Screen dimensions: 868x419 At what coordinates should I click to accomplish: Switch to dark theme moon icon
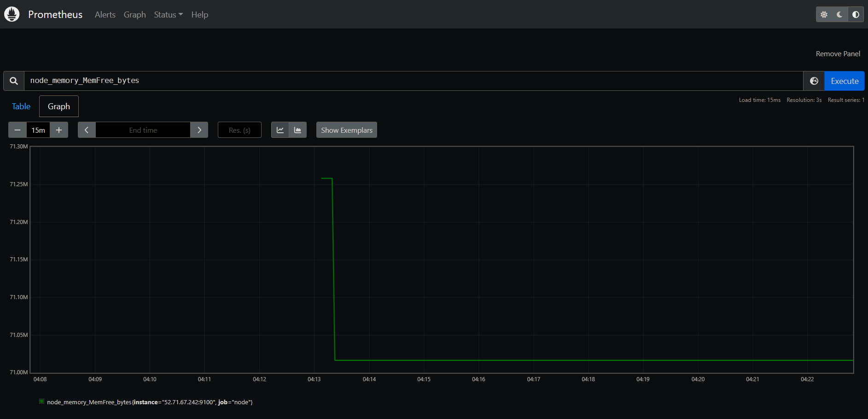[x=839, y=14]
